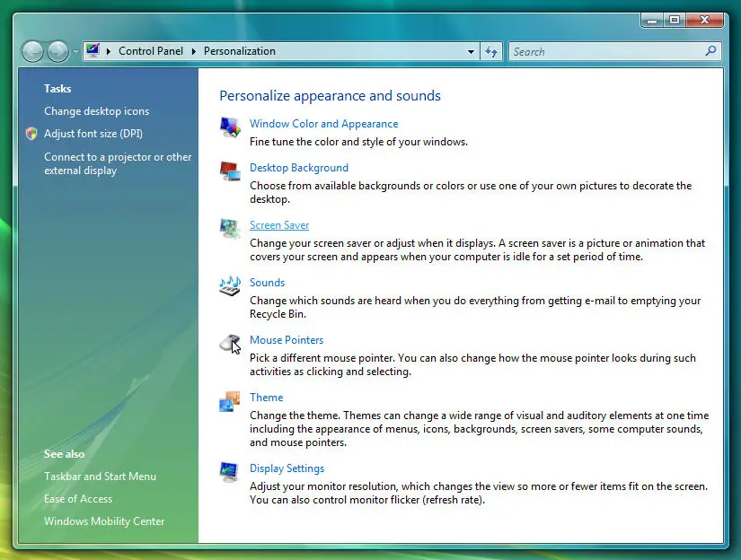Click the Display Settings monitor icon
Screen dimensions: 741x560
[230, 472]
